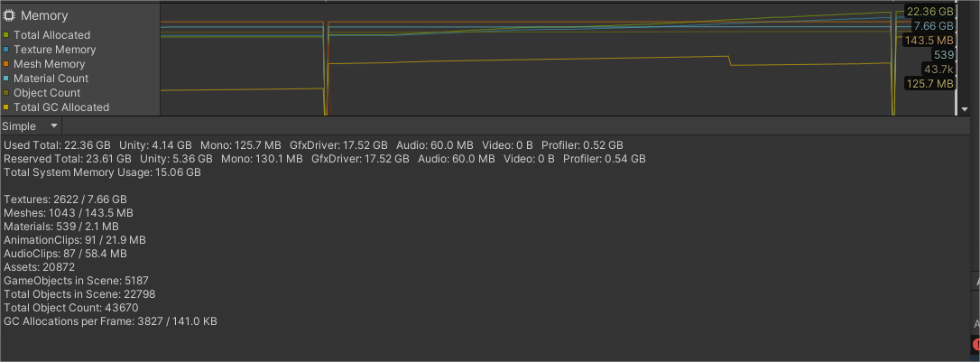
Task: Toggle the Total Allocated color box
Action: (7, 35)
